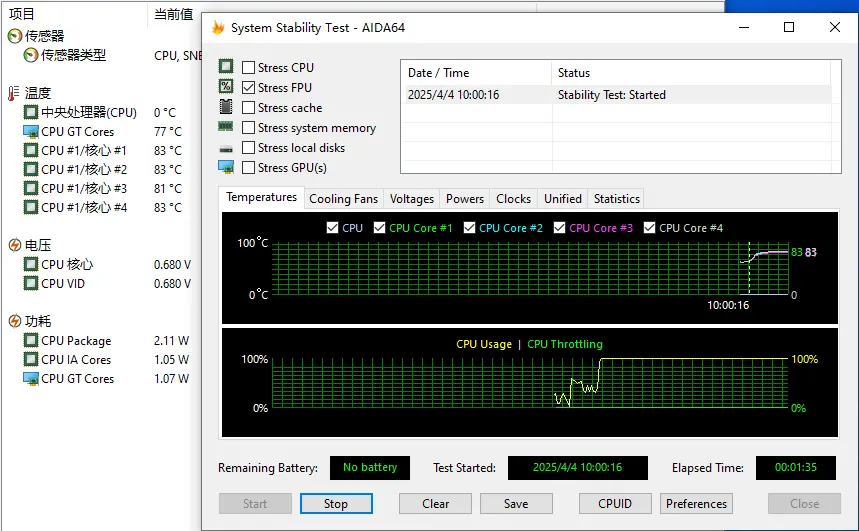Click the CPU chip icon beside Stress CPU
859x531 pixels.
226,66
